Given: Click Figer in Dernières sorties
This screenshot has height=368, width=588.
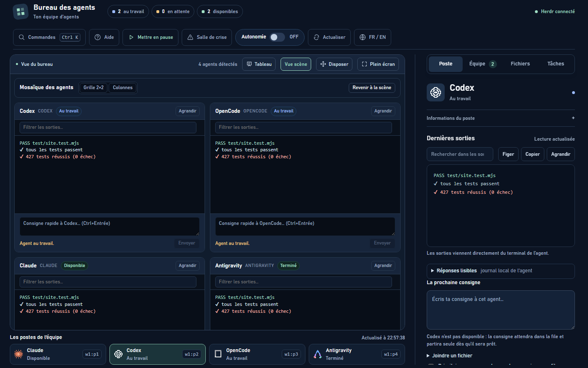Looking at the screenshot, I should 508,154.
